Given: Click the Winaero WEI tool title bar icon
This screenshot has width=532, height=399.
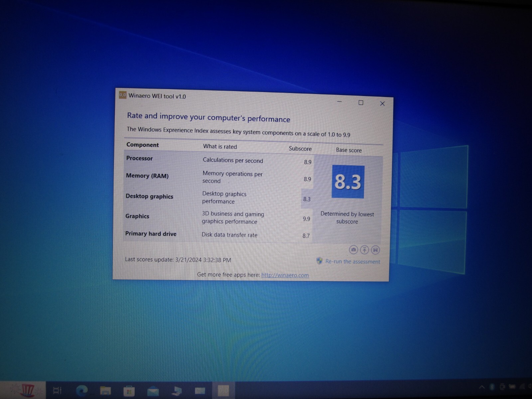Looking at the screenshot, I should 123,95.
